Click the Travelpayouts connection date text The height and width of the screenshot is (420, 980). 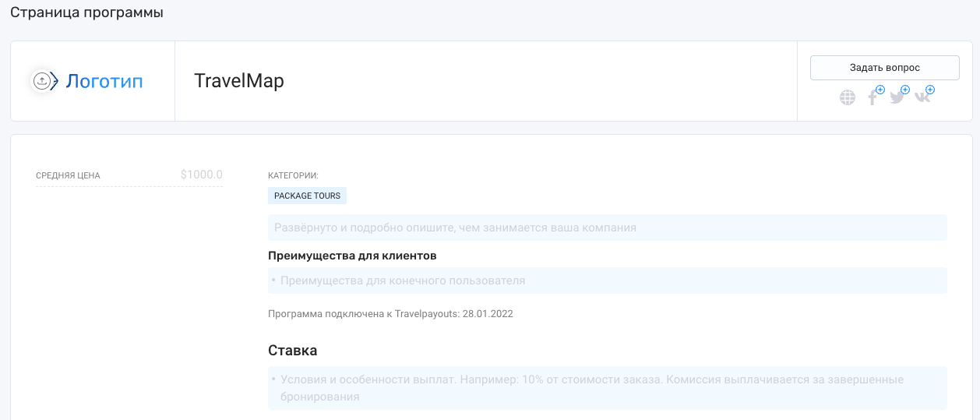pos(390,314)
